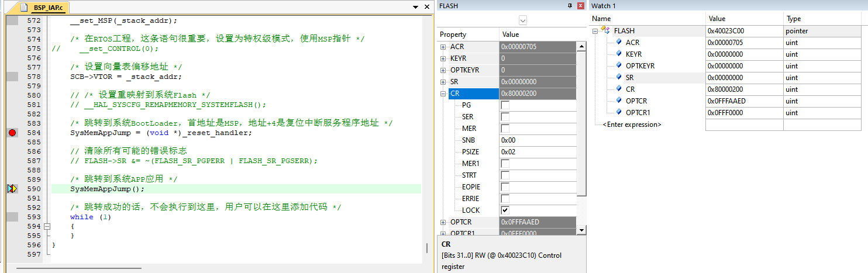Click the member icon beside KEYR in Watch 1
The height and width of the screenshot is (273, 868).
619,54
